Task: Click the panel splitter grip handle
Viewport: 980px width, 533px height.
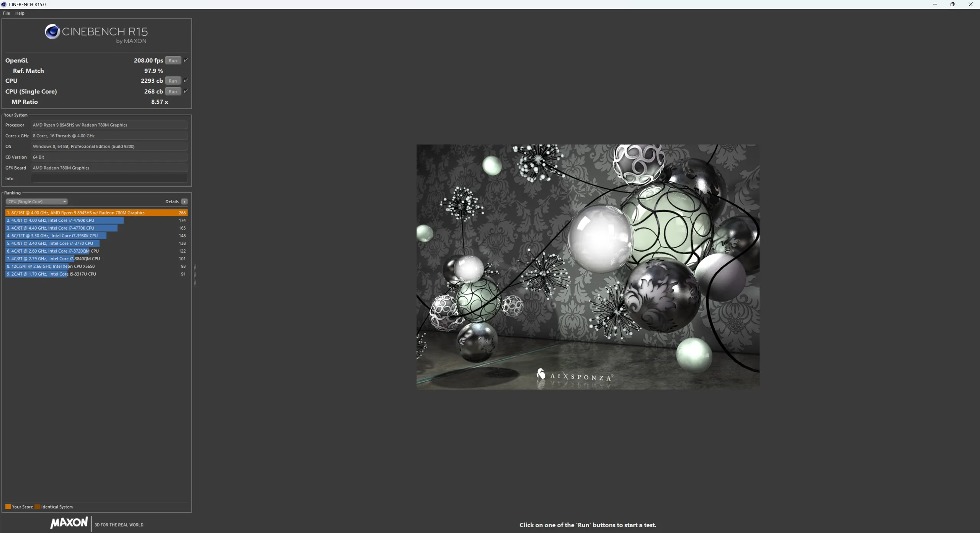Action: click(195, 275)
